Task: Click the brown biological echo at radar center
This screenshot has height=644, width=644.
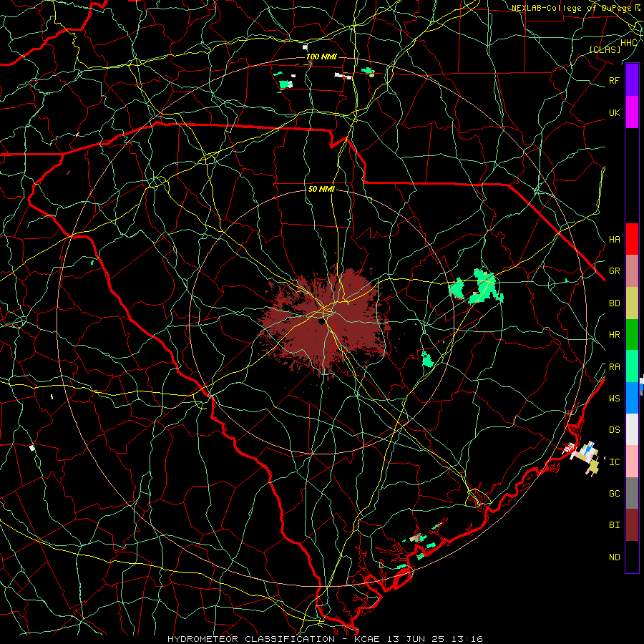Action: (x=324, y=323)
